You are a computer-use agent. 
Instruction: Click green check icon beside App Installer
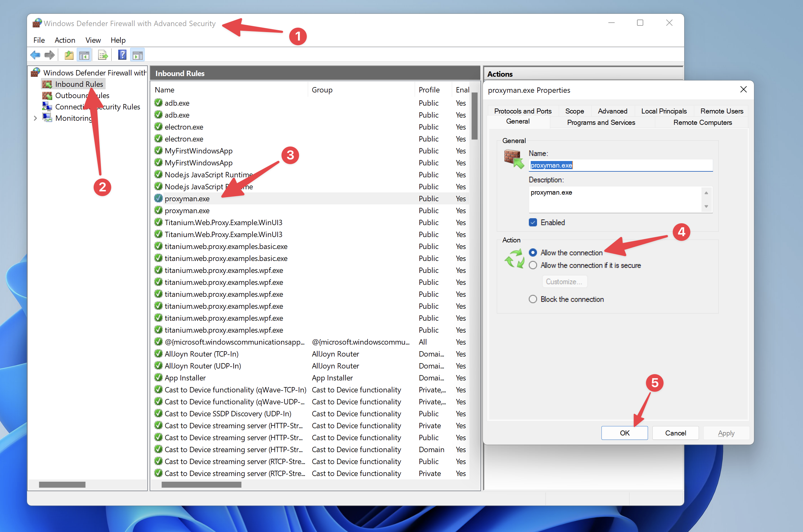pyautogui.click(x=158, y=377)
